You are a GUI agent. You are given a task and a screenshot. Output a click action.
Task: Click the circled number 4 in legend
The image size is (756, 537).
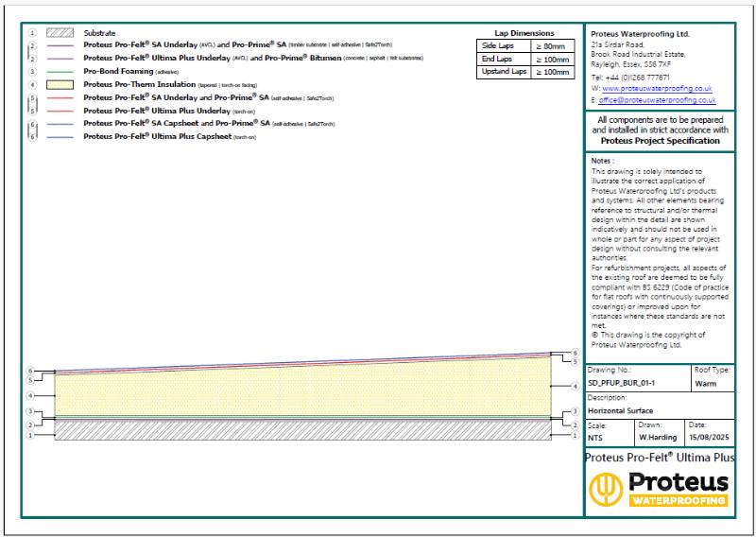32,83
